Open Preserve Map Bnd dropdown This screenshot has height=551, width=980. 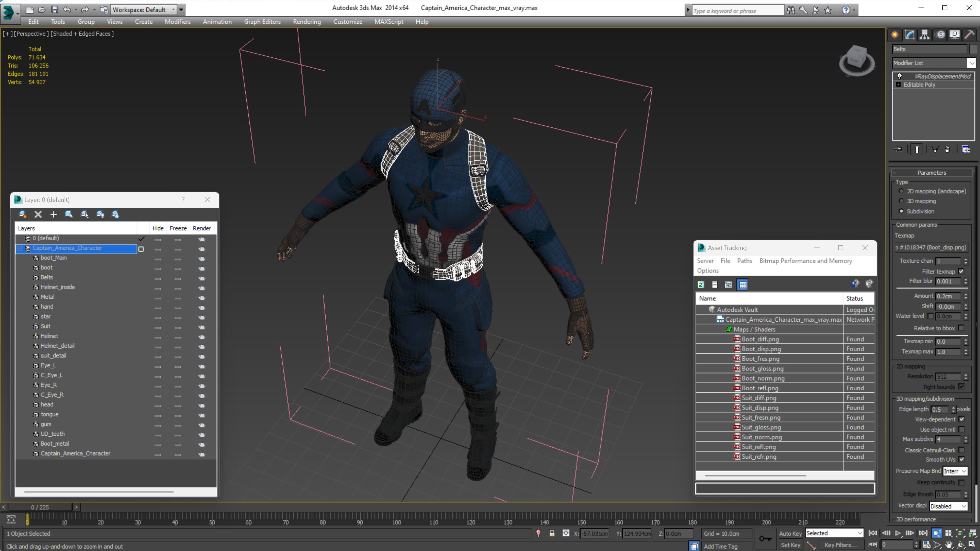pyautogui.click(x=955, y=471)
